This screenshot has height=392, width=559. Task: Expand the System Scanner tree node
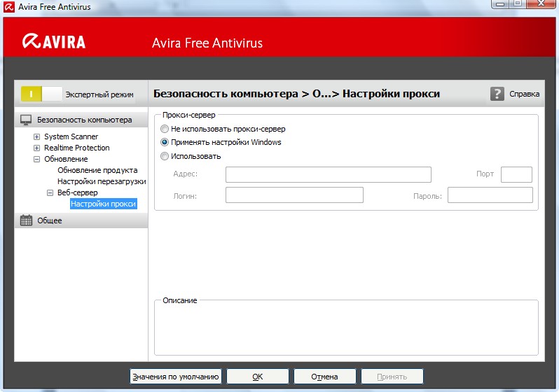pyautogui.click(x=36, y=136)
